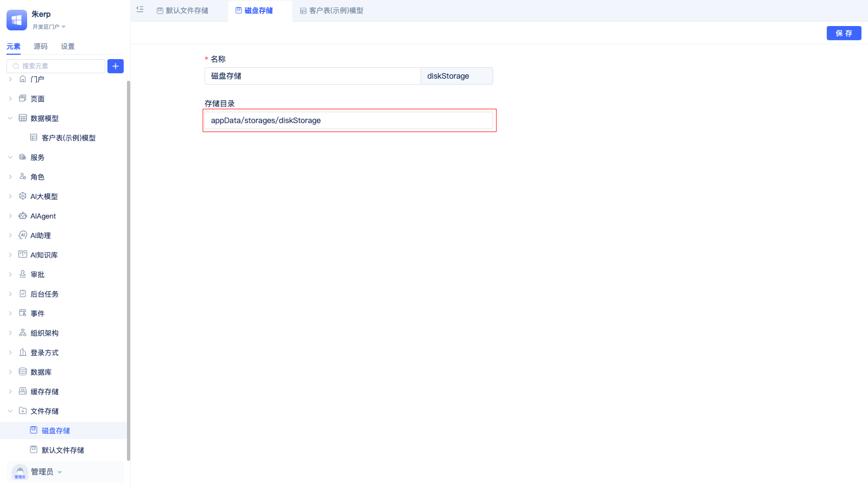The height and width of the screenshot is (488, 868).
Task: Expand the 组织架构 tree node
Action: point(10,333)
